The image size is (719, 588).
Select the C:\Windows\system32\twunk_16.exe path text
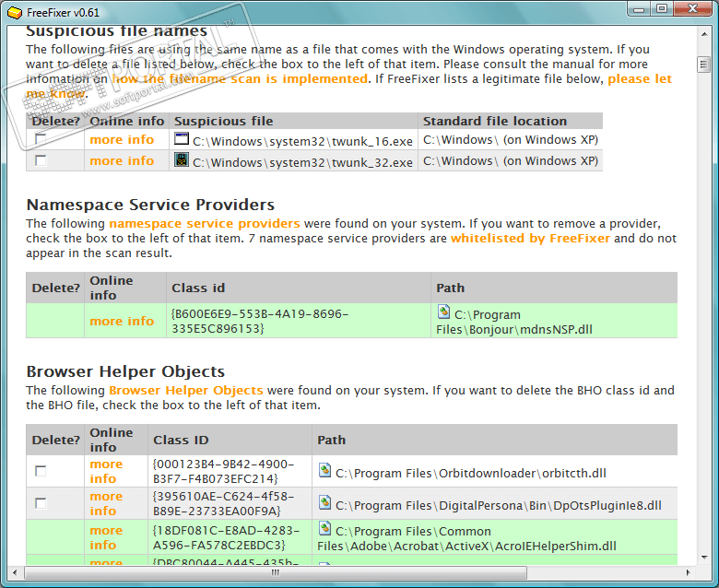point(302,141)
